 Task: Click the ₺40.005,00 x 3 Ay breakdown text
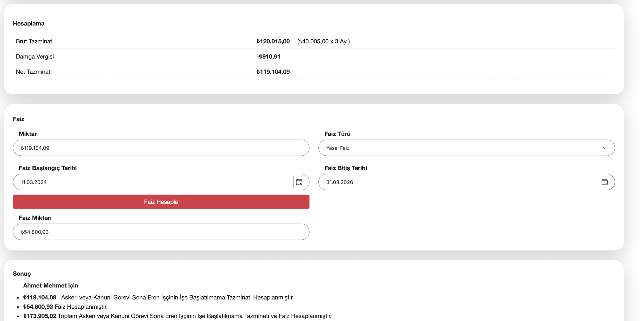pos(323,41)
